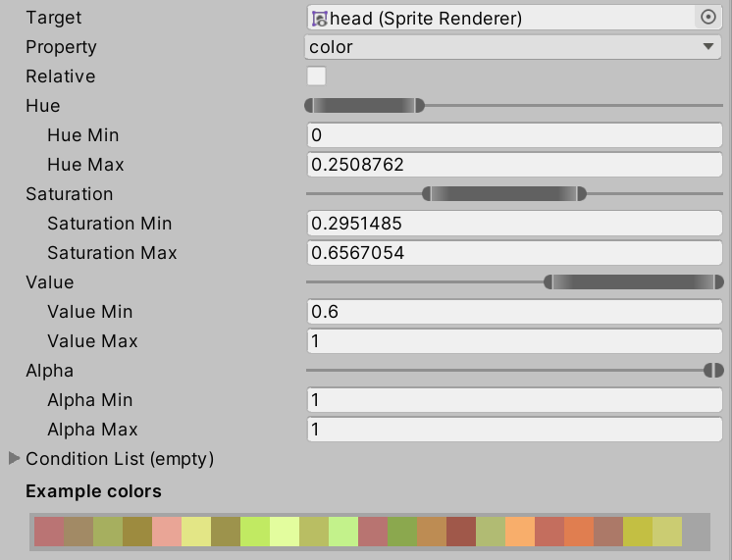This screenshot has height=560, width=732.
Task: Click the head (Sprite Renderer) target field
Action: coord(500,18)
